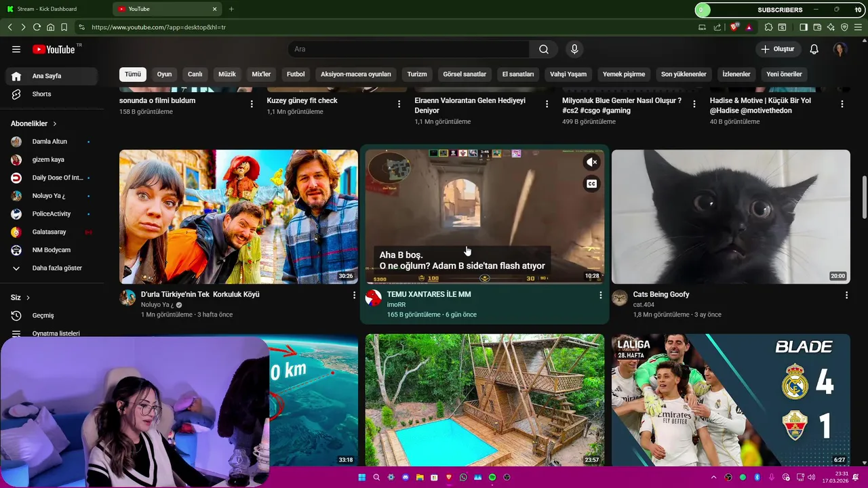The image size is (868, 488).
Task: Open the Ana Sayfa home item
Action: pyautogui.click(x=53, y=76)
